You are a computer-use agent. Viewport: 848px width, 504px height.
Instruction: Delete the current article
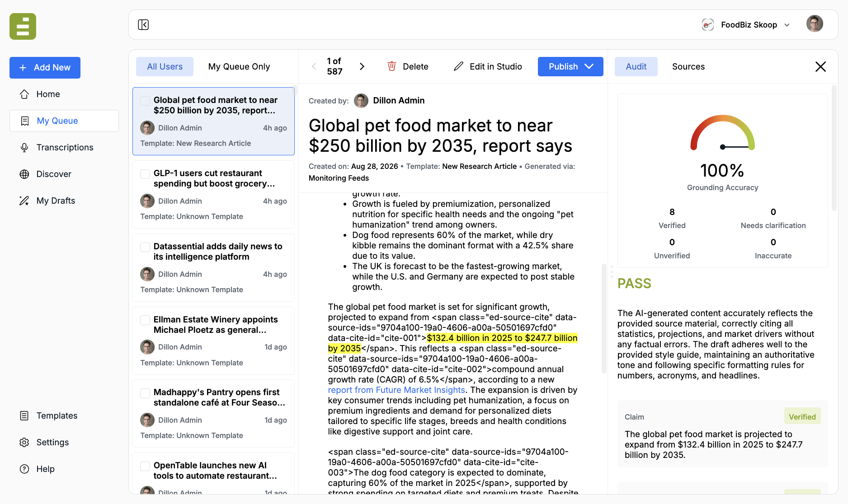408,66
